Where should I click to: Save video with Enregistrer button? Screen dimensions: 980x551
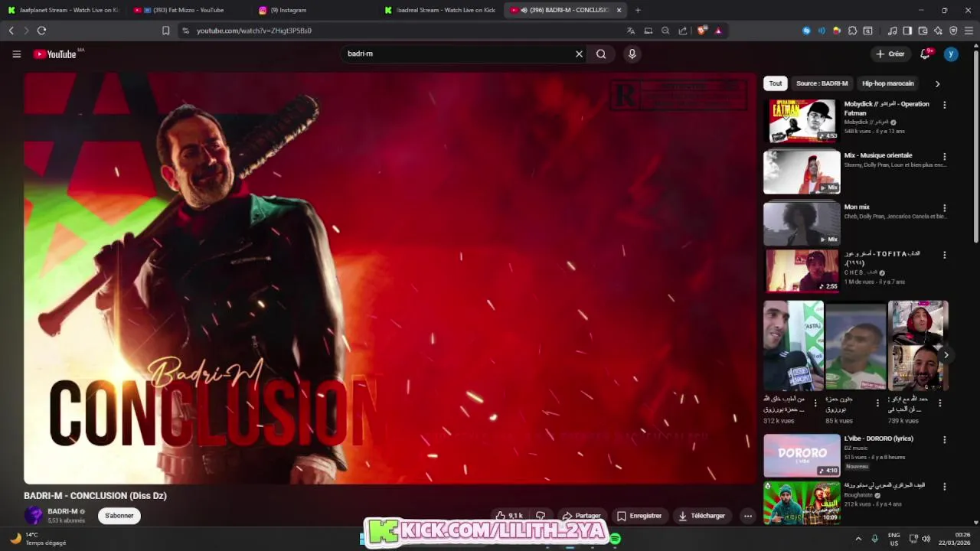tap(639, 516)
